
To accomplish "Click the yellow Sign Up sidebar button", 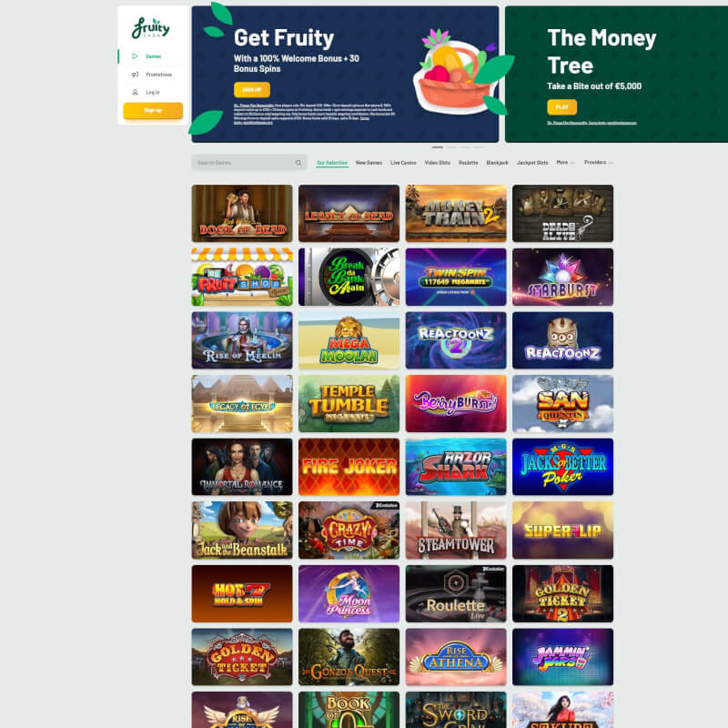I will click(x=153, y=110).
